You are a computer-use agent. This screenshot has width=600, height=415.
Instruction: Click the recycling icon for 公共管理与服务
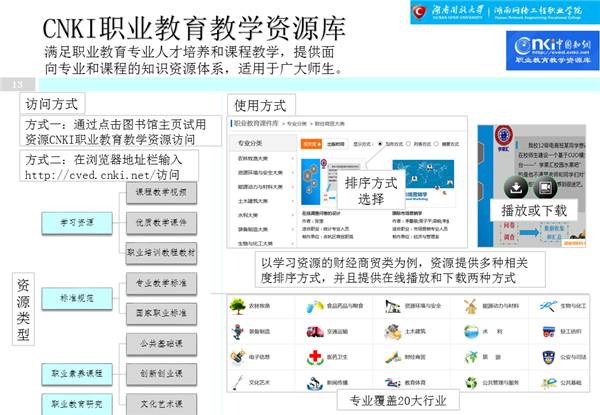[471, 382]
